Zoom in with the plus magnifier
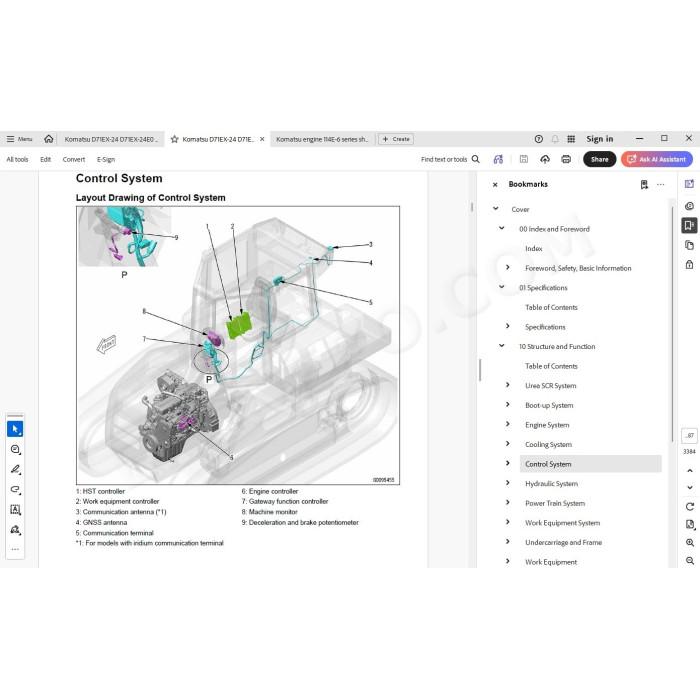The width and height of the screenshot is (700, 700). [x=689, y=542]
